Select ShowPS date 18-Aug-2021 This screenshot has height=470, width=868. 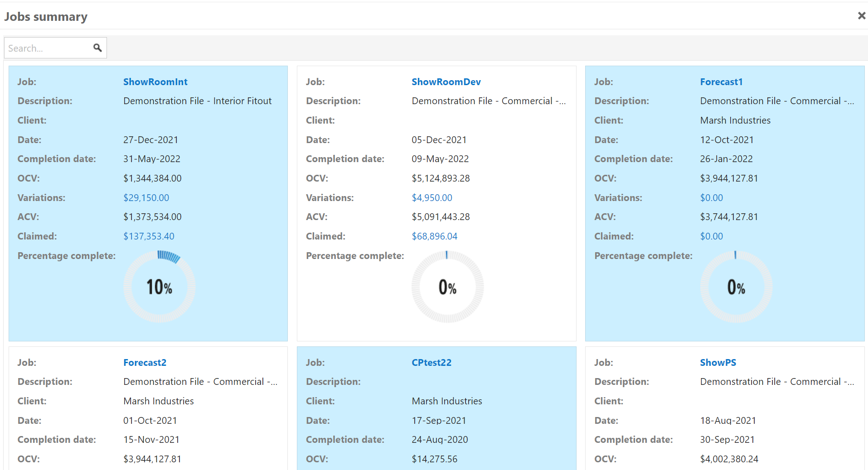click(728, 421)
